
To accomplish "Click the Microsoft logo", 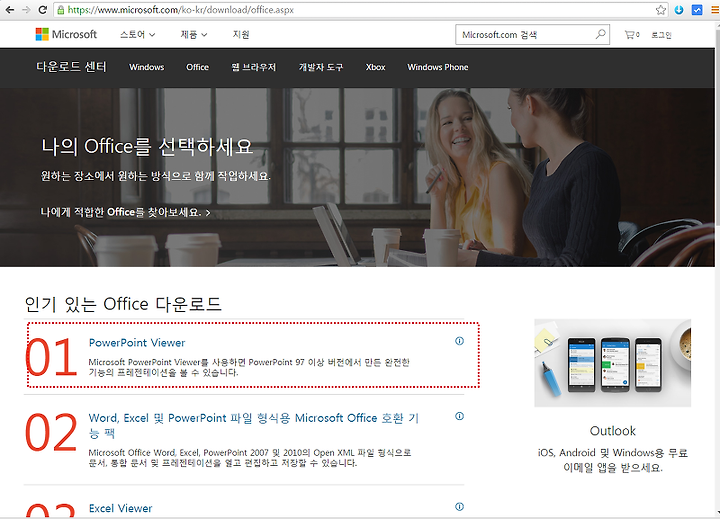I will pyautogui.click(x=66, y=34).
